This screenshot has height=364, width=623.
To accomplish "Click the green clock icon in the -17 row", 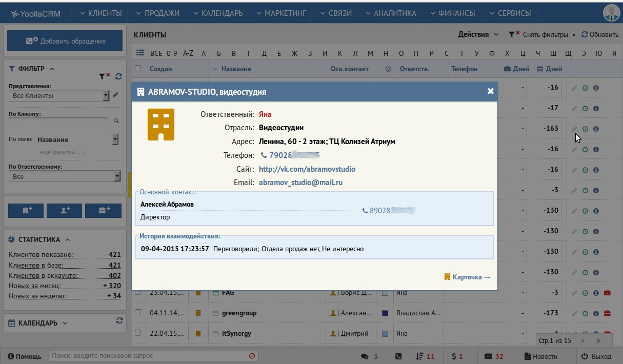I will [585, 108].
